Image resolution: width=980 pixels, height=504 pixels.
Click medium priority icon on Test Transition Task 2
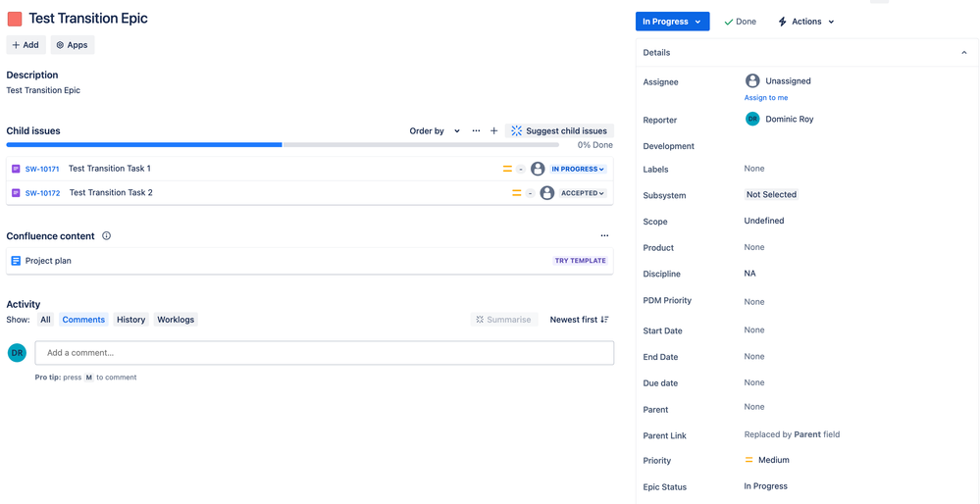(516, 193)
